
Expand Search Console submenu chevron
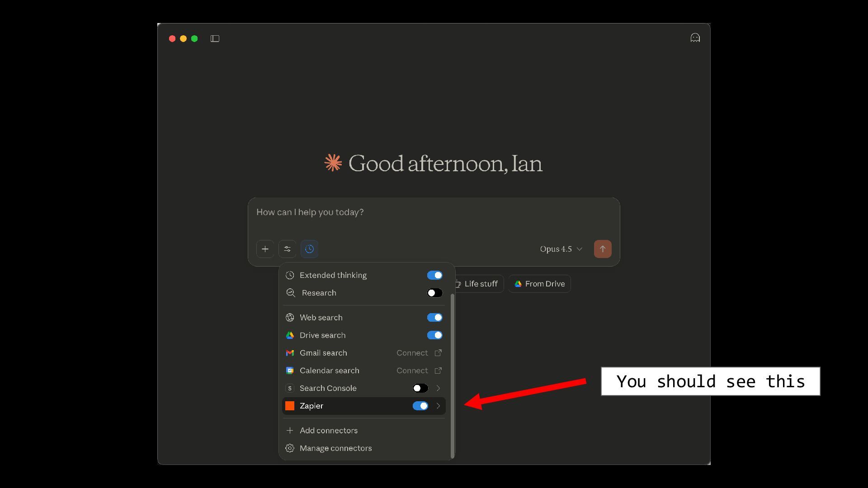(x=438, y=388)
